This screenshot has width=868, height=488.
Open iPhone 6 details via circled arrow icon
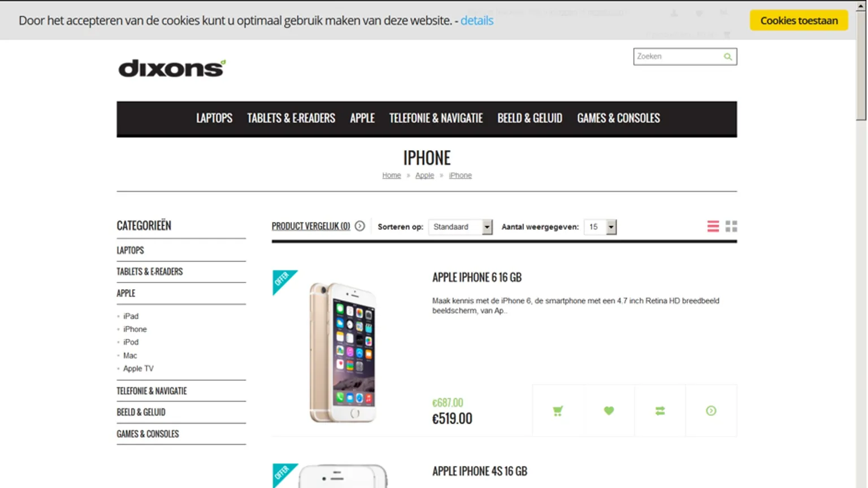tap(711, 411)
